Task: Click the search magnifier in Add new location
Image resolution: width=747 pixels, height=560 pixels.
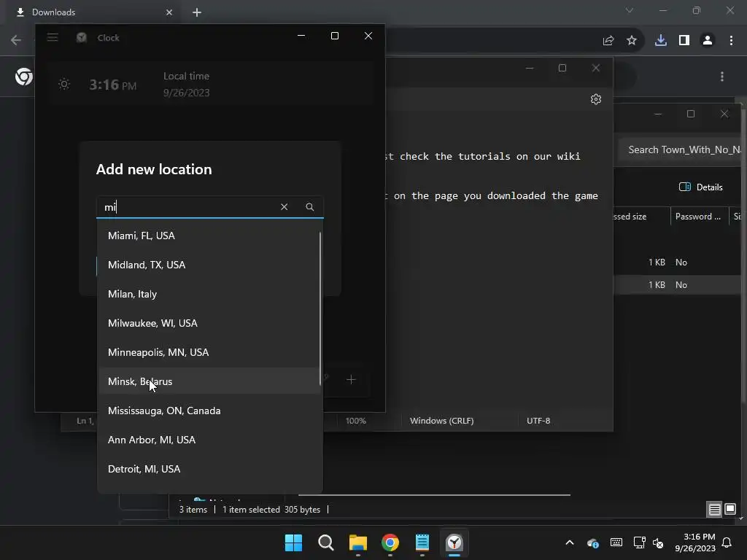Action: [309, 206]
